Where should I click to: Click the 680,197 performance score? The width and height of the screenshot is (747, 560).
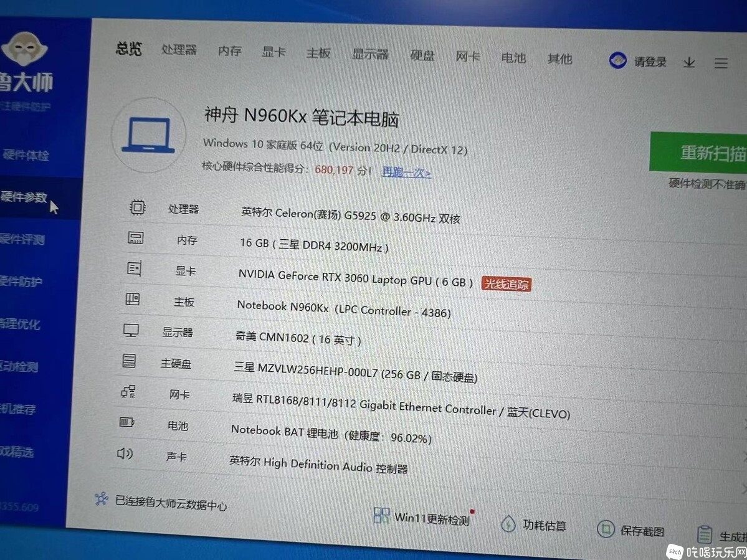(334, 169)
